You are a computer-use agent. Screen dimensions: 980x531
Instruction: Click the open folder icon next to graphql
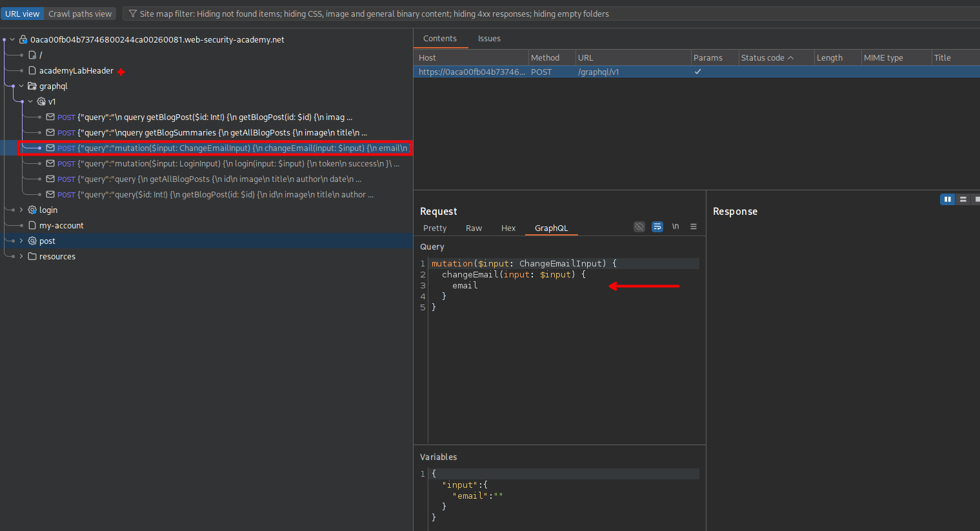tap(32, 86)
